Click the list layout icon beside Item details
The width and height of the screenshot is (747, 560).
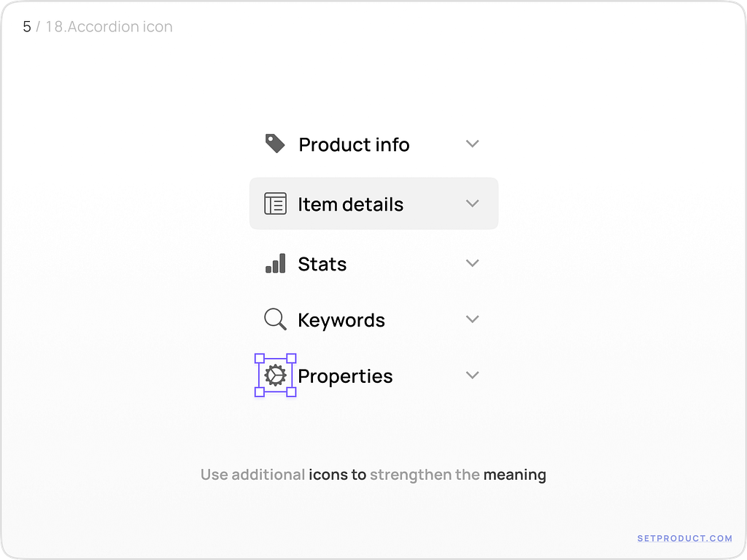coord(275,203)
